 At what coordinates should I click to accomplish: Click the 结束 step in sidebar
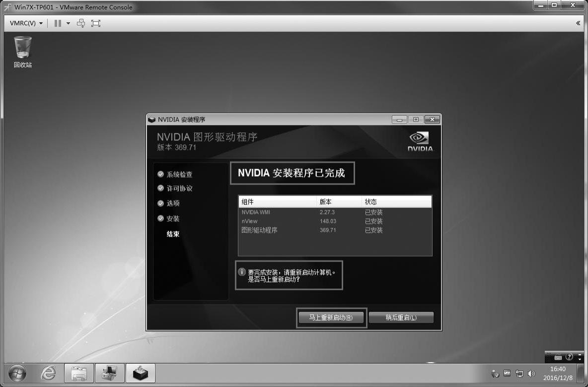173,234
